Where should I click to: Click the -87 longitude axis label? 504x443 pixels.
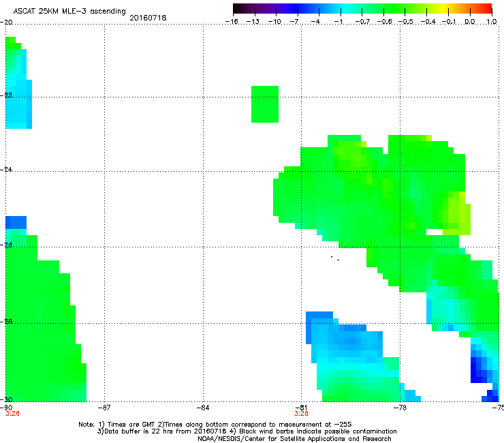click(x=104, y=408)
